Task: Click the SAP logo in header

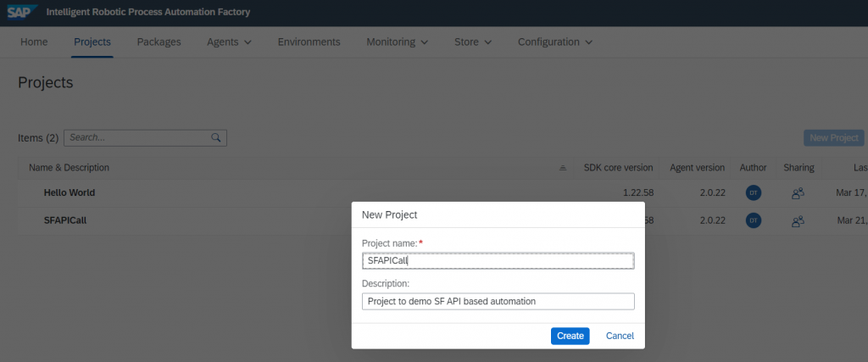Action: [22, 12]
